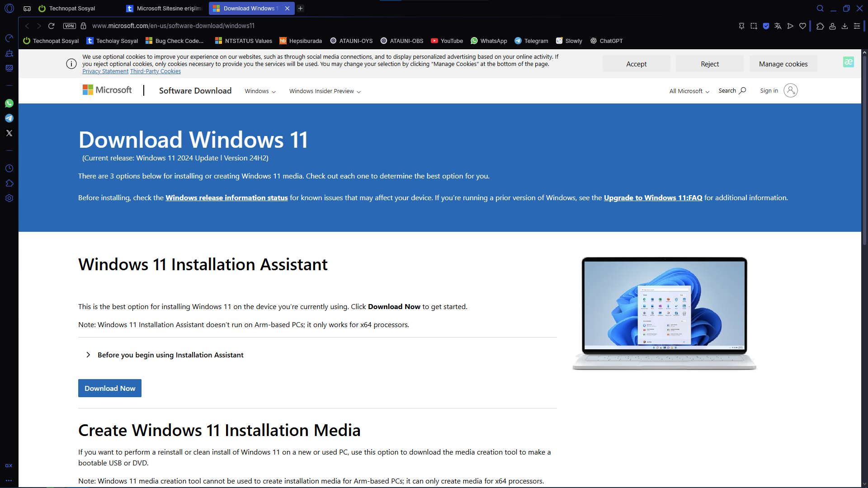Open WhatsApp in the sidebar
Screen dimensions: 868x488
(9, 103)
